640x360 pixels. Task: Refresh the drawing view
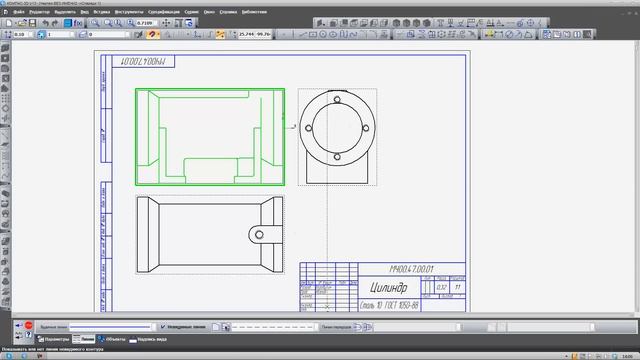pyautogui.click(x=189, y=23)
